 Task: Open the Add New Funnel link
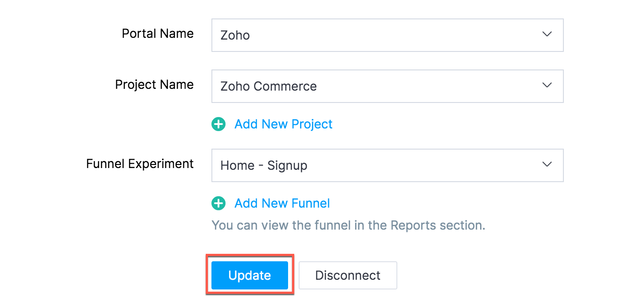coord(282,204)
